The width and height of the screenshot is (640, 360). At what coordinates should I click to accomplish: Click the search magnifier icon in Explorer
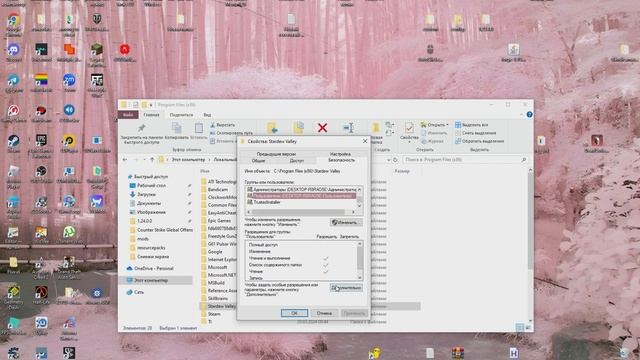[x=524, y=160]
